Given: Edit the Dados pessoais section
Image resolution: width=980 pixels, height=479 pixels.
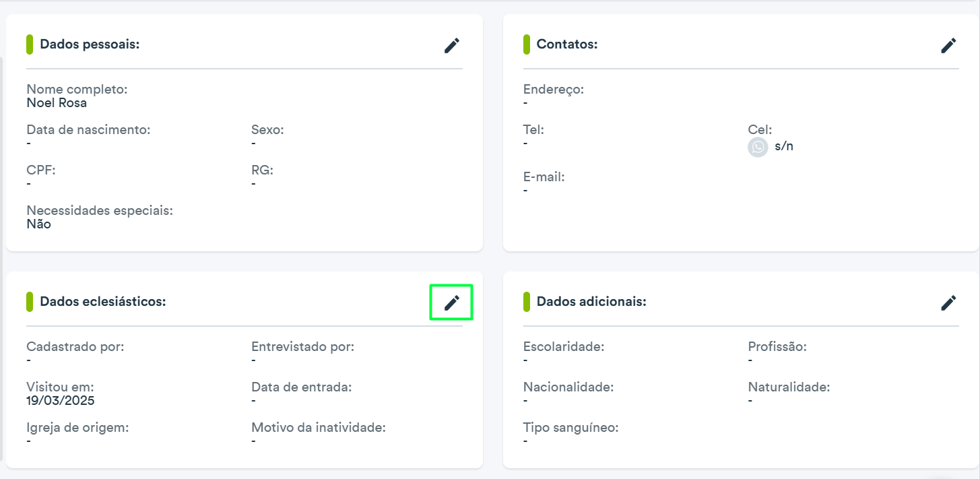Looking at the screenshot, I should click(x=452, y=45).
